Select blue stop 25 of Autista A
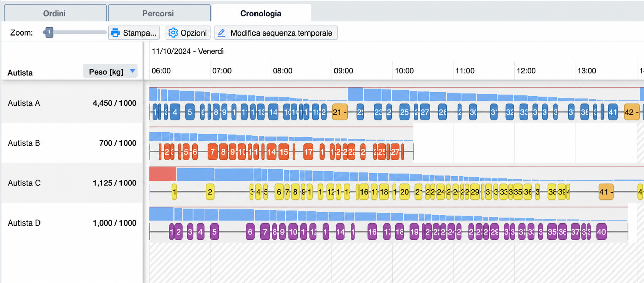Viewport: 644px width, 283px height. pyautogui.click(x=404, y=112)
